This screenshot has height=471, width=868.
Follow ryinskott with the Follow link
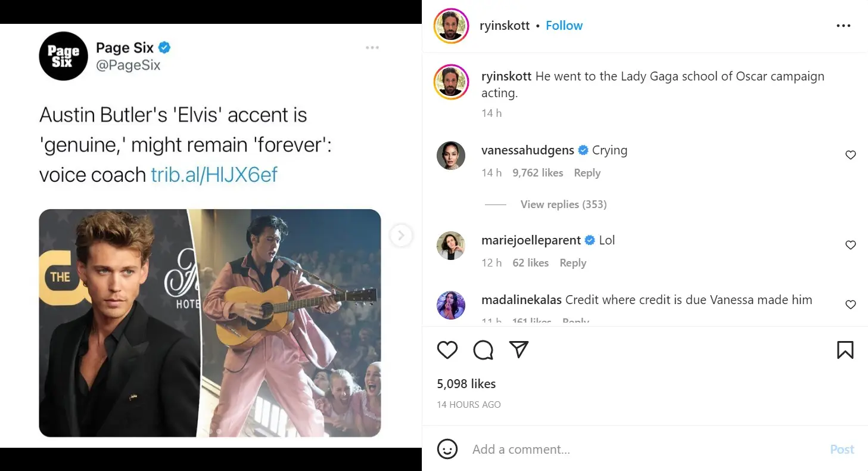(564, 26)
